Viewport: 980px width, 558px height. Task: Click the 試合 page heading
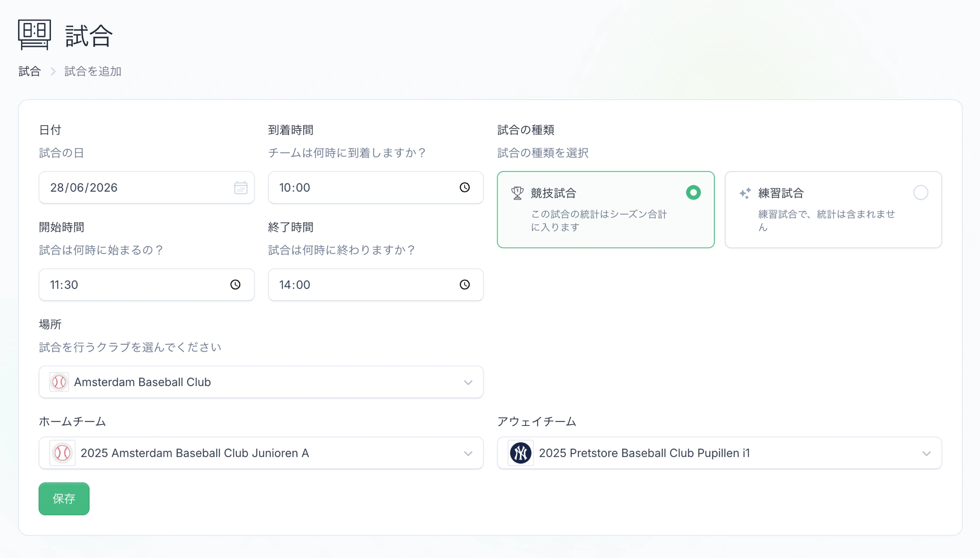89,36
